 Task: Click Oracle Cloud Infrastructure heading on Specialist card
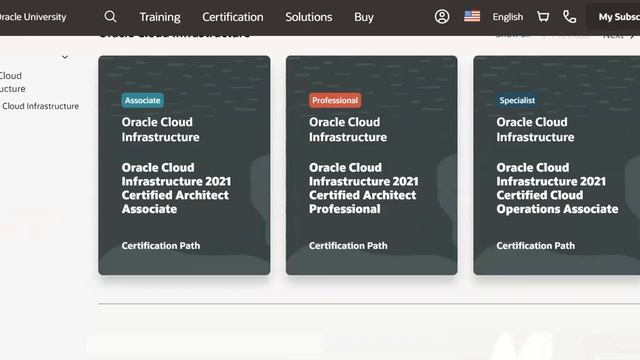point(535,129)
